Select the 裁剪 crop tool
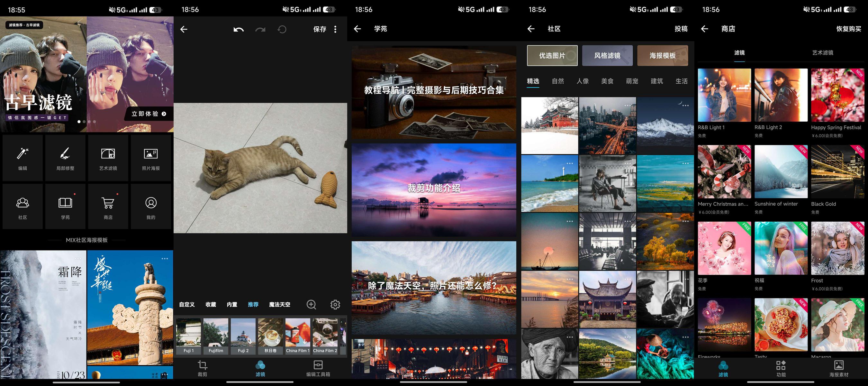 point(203,369)
